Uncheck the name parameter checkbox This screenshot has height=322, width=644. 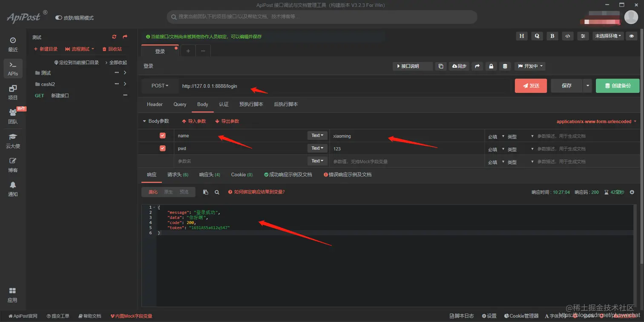coord(162,135)
